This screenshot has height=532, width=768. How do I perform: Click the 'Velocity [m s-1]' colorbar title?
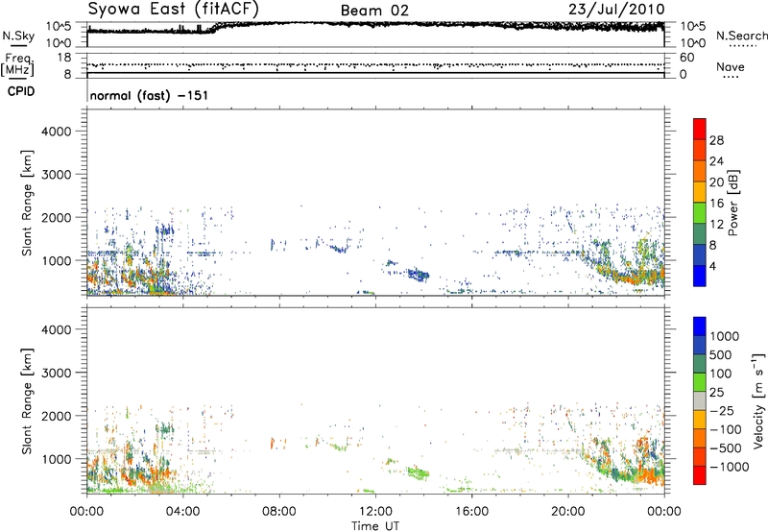pos(758,400)
